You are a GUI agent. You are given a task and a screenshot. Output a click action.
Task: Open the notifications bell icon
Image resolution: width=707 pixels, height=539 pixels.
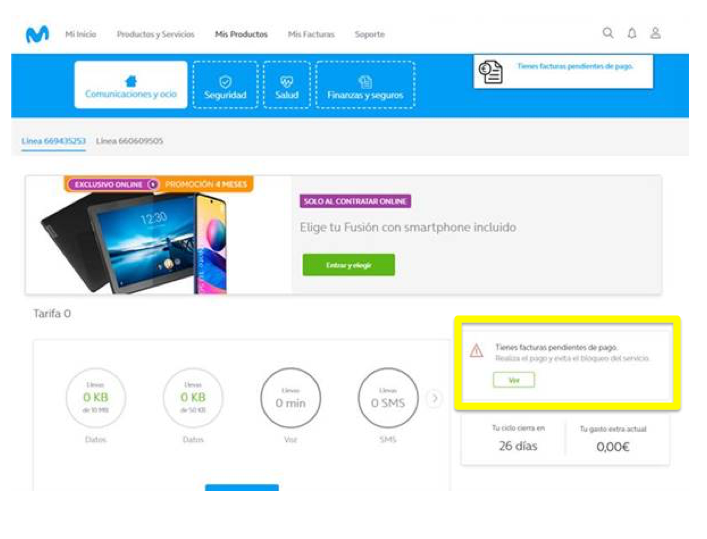point(632,33)
